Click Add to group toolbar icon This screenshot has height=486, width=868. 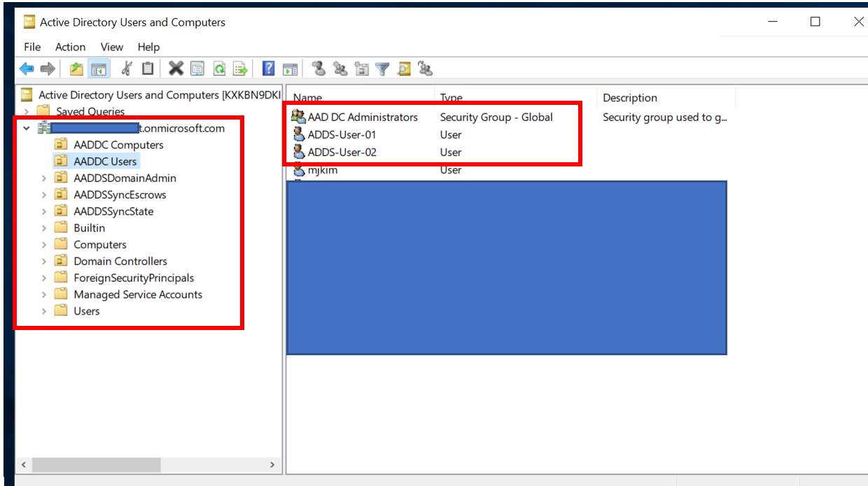pos(425,69)
